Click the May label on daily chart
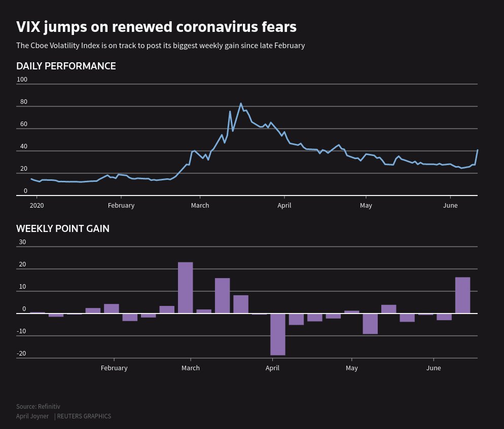 point(366,206)
